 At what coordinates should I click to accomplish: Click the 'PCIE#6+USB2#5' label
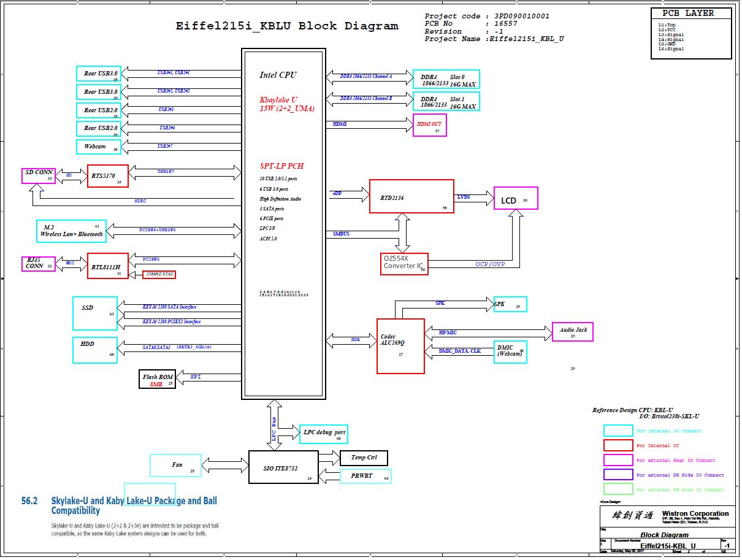(157, 229)
